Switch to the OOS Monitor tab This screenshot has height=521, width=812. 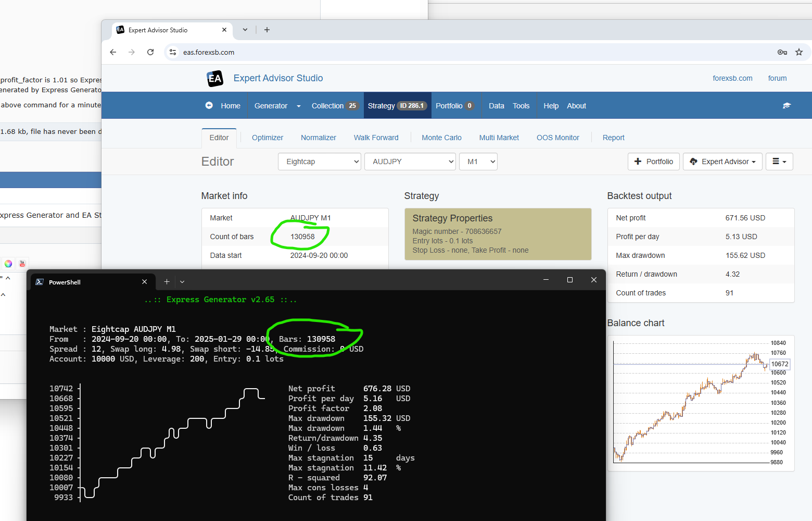(558, 138)
